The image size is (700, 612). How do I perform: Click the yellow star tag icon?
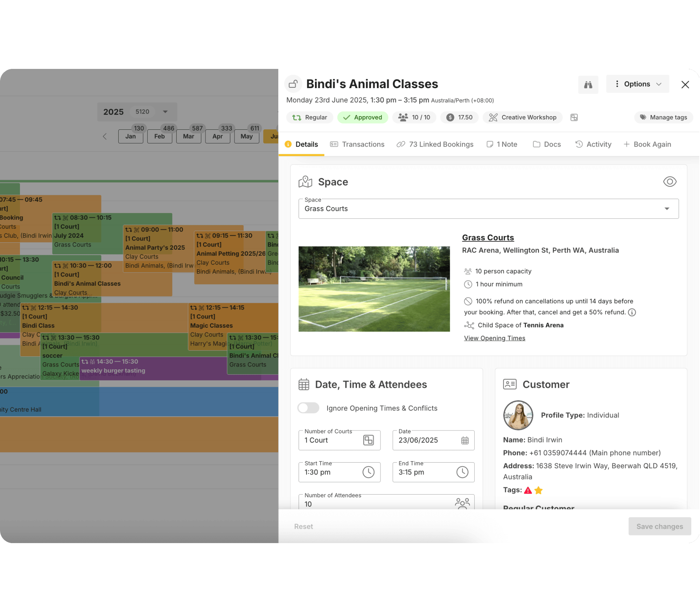click(x=538, y=490)
